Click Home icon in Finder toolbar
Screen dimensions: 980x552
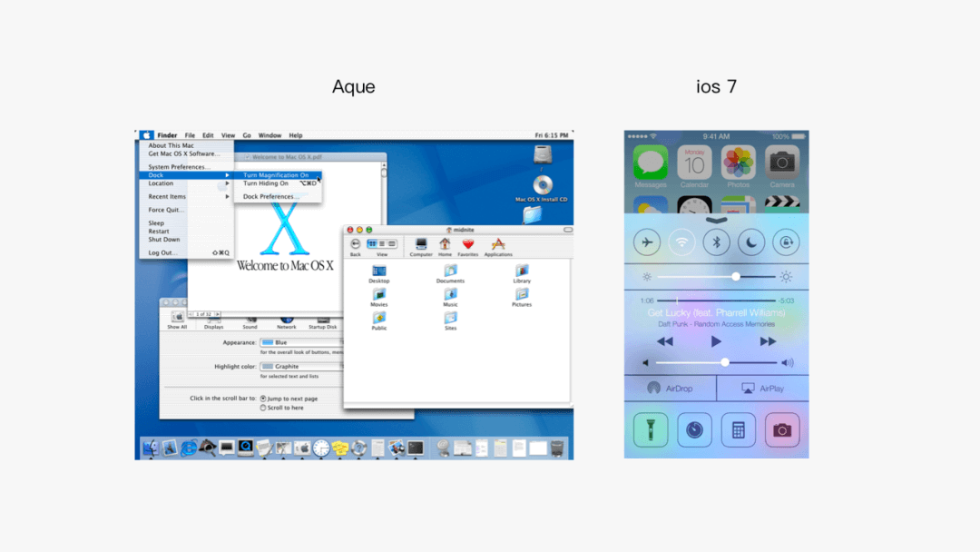click(x=445, y=247)
